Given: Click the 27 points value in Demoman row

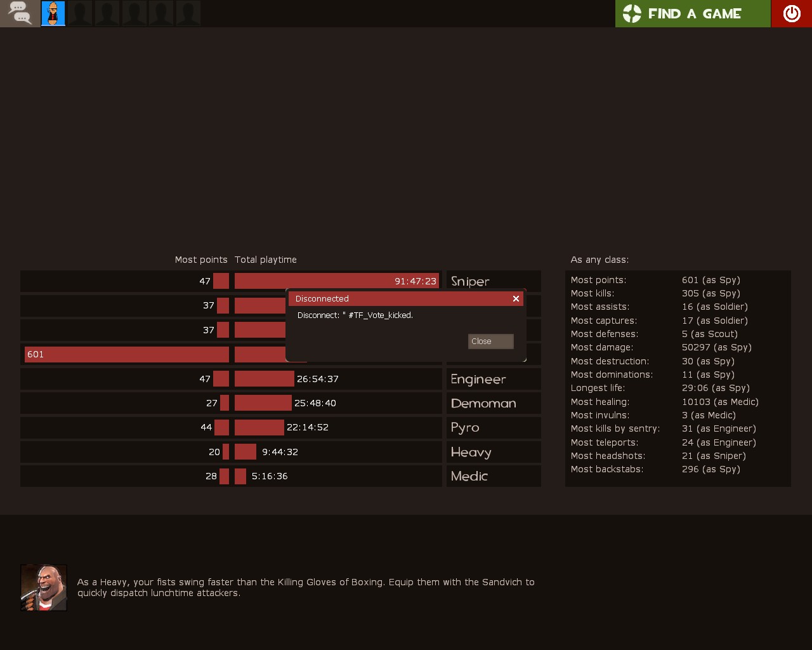Looking at the screenshot, I should click(x=212, y=403).
